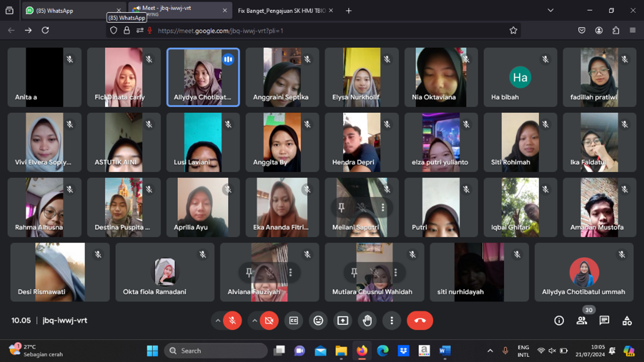The image size is (644, 362).
Task: Raise your hand in the meeting
Action: [367, 321]
